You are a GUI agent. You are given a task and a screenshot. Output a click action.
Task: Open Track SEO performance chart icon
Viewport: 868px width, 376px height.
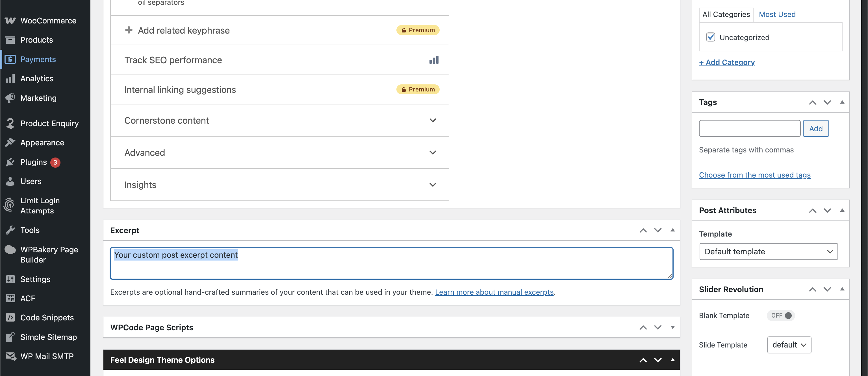[434, 60]
